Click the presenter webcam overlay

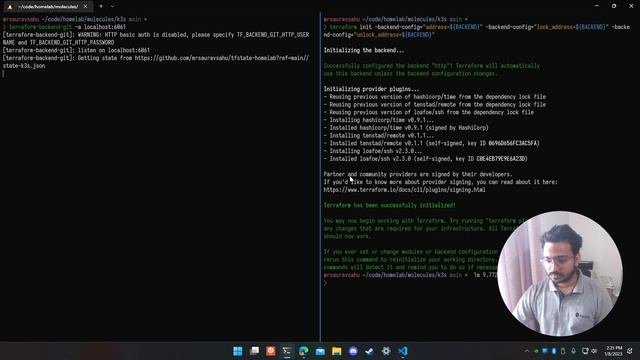point(560,273)
